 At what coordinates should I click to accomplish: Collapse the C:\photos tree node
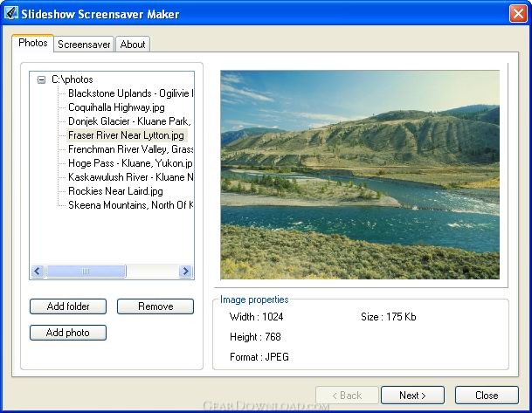tap(41, 79)
